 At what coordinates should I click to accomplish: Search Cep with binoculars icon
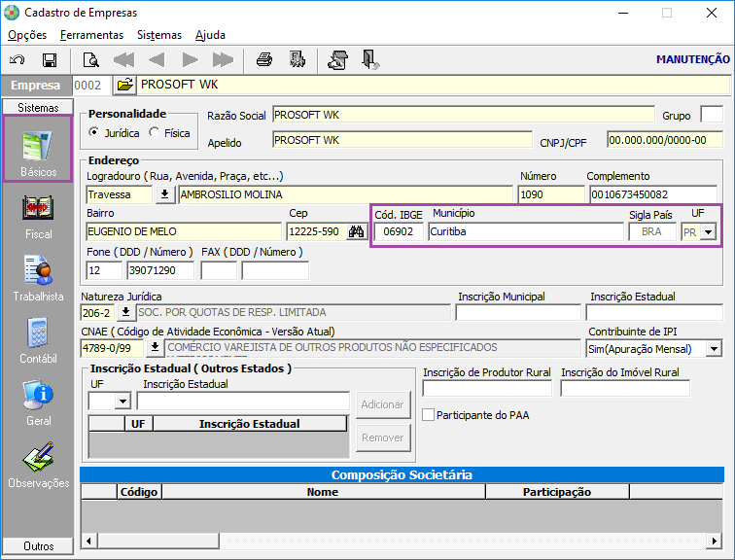click(356, 231)
